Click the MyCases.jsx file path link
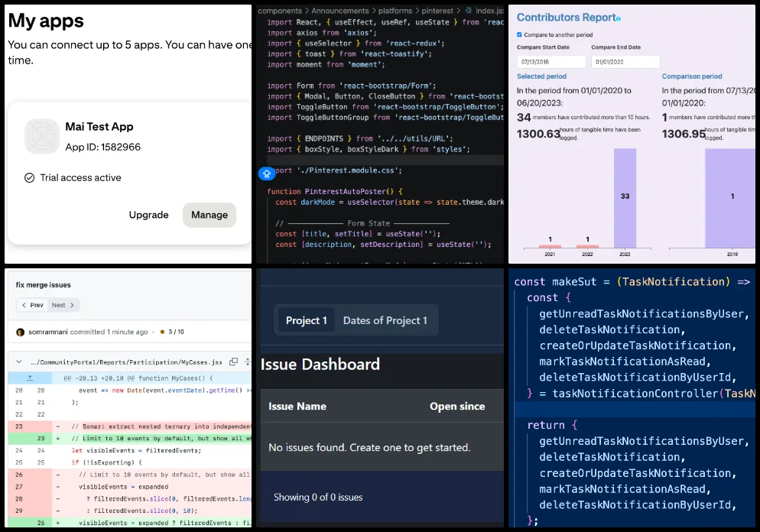Viewport: 760px width, 532px height. coord(126,362)
